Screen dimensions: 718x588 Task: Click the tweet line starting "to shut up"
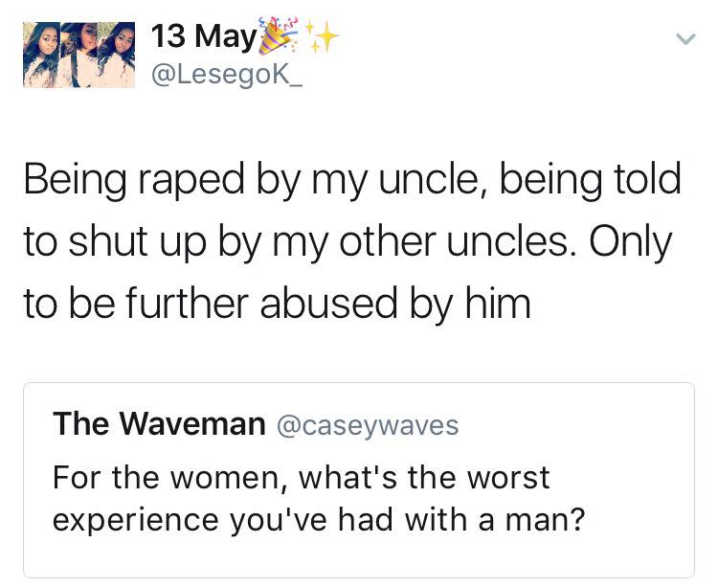[x=348, y=241]
